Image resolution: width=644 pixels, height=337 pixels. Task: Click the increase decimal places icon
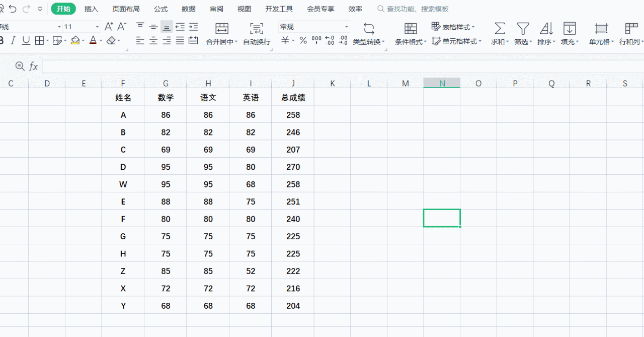click(x=330, y=41)
